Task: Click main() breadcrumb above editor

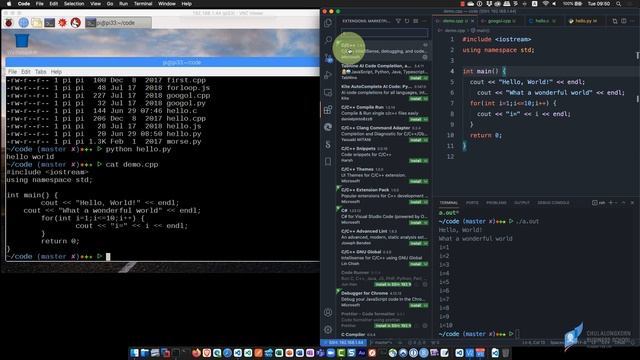Action: click(x=480, y=31)
